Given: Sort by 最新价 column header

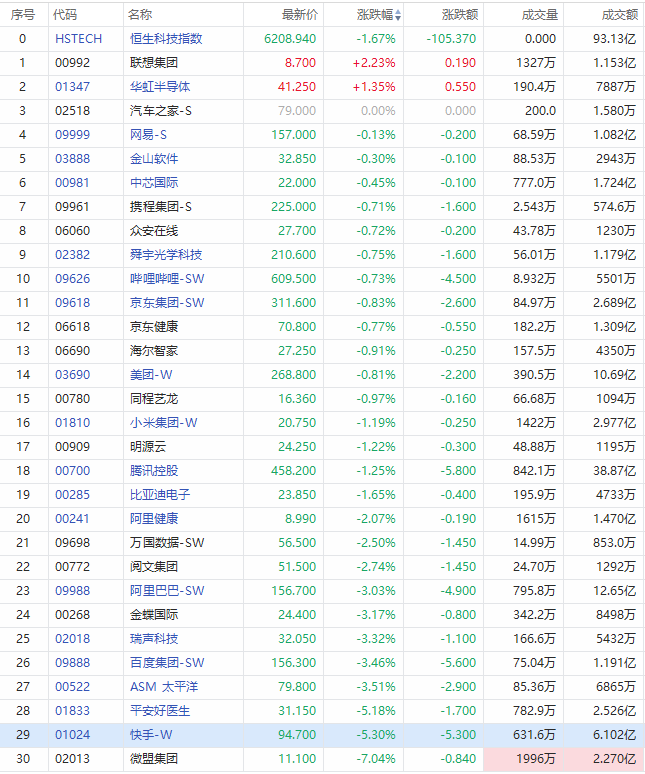Looking at the screenshot, I should coord(300,15).
